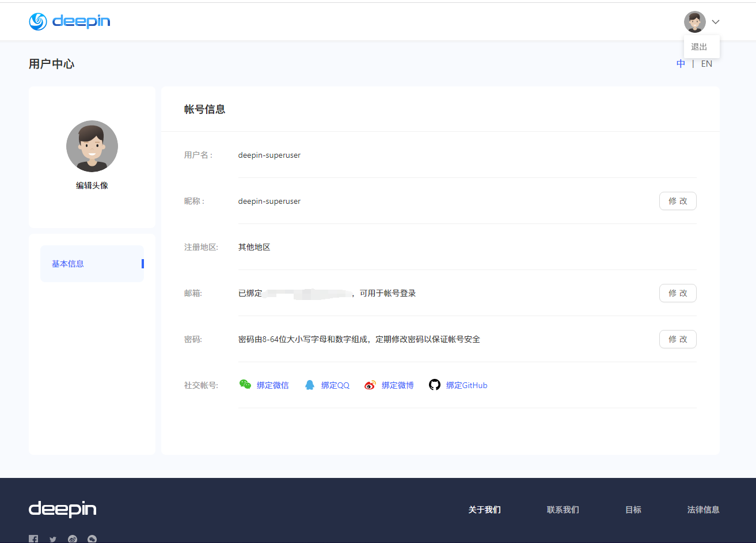Image resolution: width=756 pixels, height=543 pixels.
Task: Click 修改 button for 密码
Action: 678,339
